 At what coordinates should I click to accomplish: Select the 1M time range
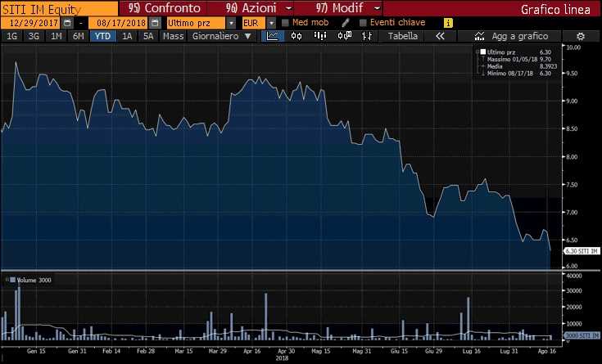point(56,37)
